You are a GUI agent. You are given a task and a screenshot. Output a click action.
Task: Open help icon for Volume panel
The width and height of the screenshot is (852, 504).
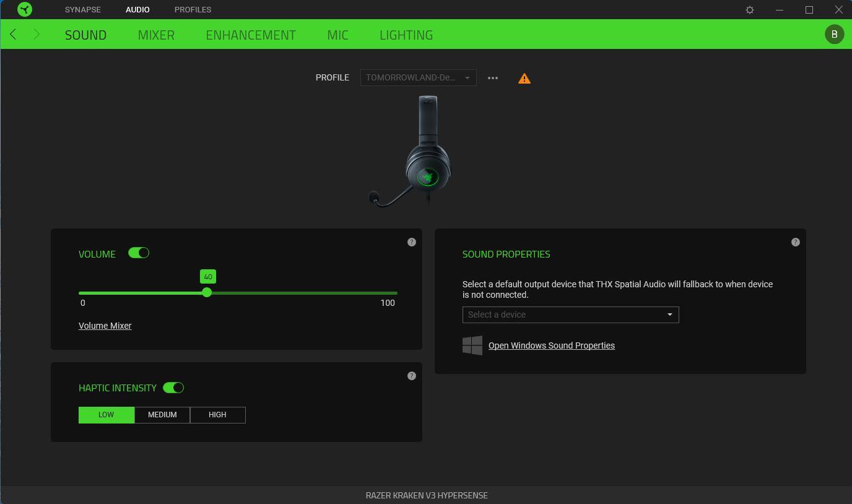point(412,242)
